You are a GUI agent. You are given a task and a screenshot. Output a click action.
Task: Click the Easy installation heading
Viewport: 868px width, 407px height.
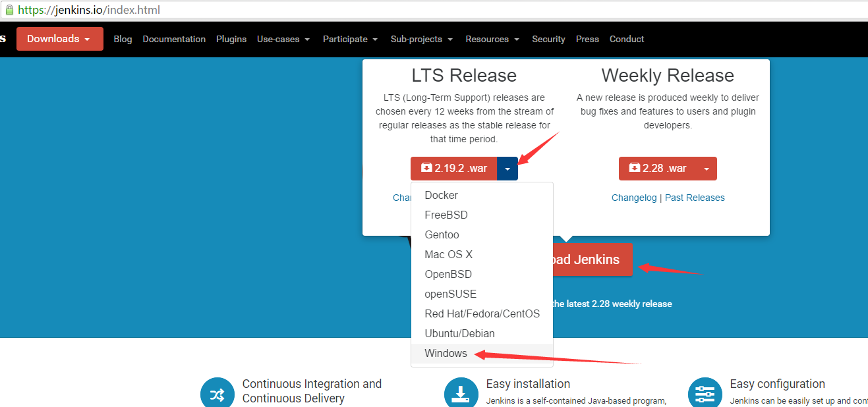528,384
